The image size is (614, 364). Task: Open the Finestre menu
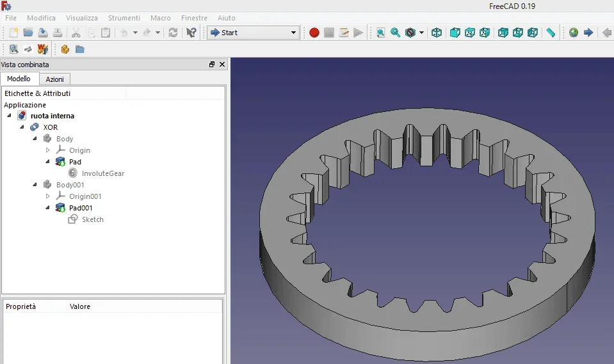(194, 18)
